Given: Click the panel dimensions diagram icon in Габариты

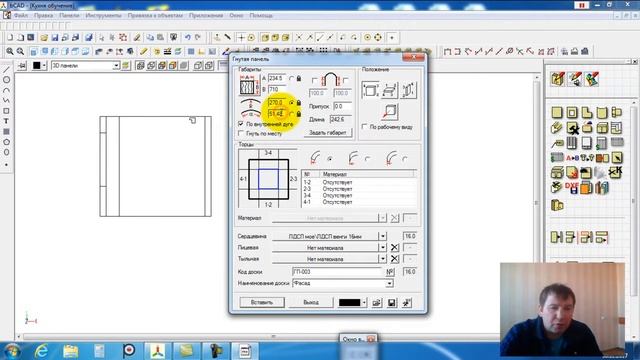Looking at the screenshot, I should click(x=248, y=85).
